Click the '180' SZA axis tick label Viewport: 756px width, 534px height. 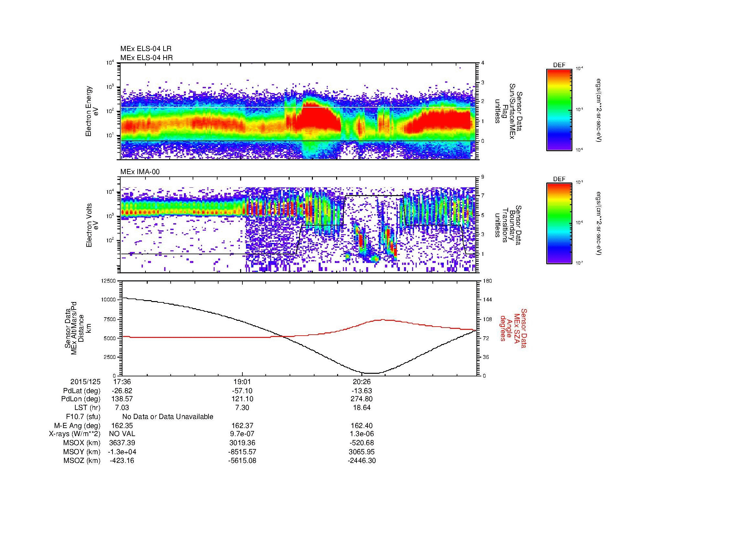487,281
